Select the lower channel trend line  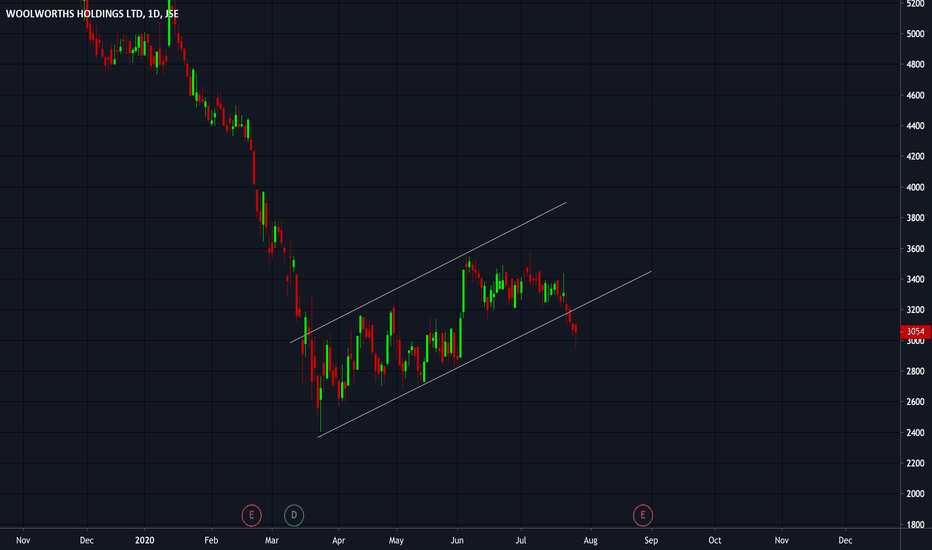[484, 354]
